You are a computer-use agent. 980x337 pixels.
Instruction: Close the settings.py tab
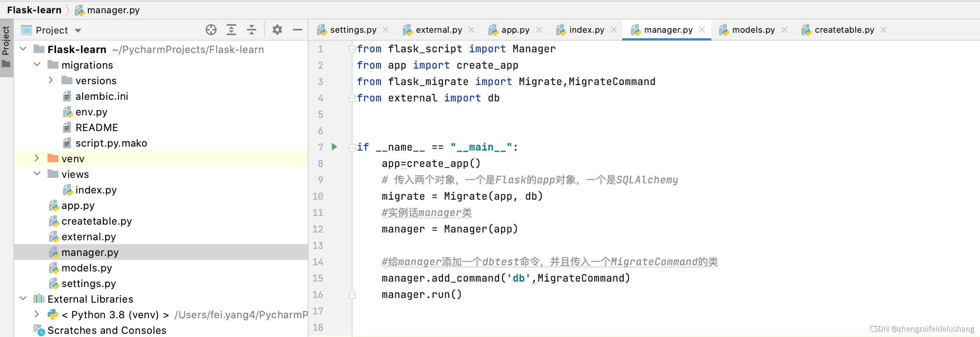pyautogui.click(x=386, y=30)
